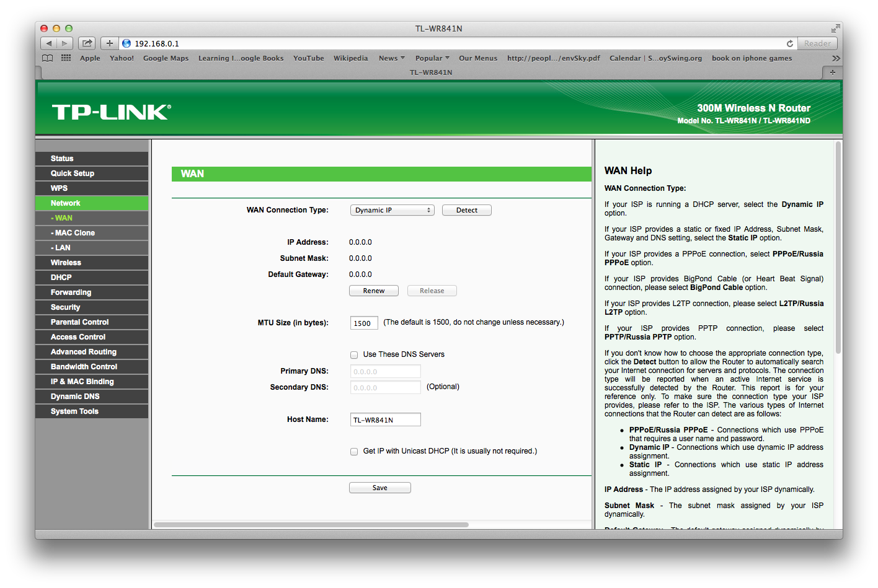Open the Yahoo! bookmark

[122, 58]
